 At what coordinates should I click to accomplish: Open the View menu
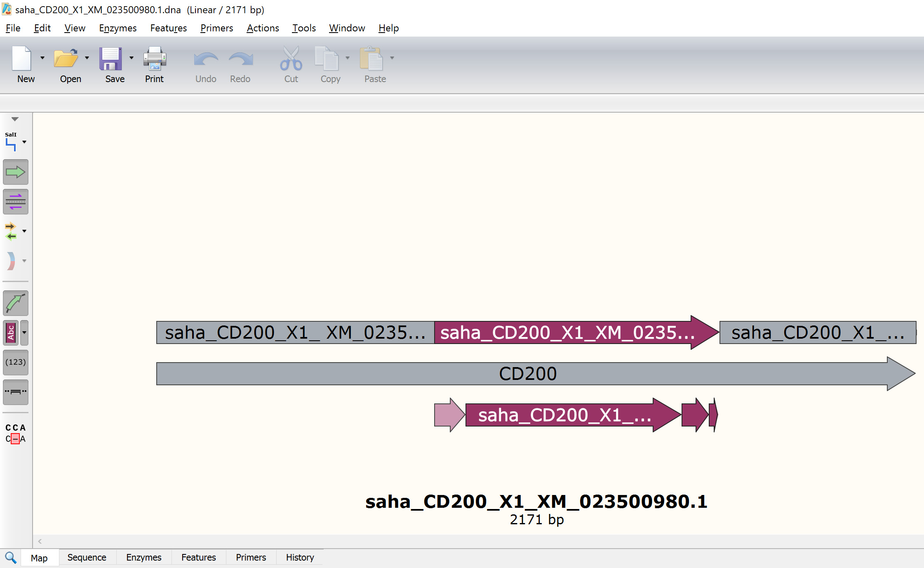75,28
